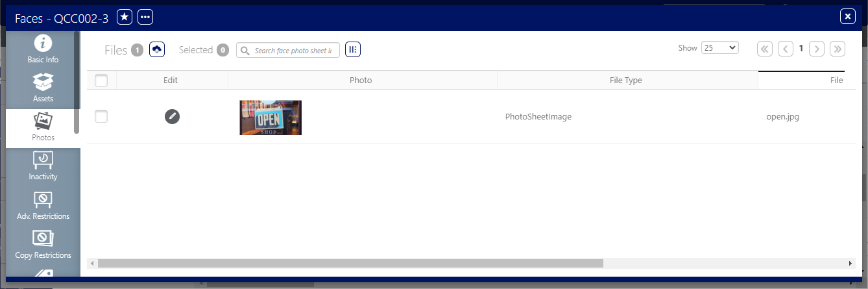Open the more options ellipsis menu
The image size is (868, 289).
[145, 17]
